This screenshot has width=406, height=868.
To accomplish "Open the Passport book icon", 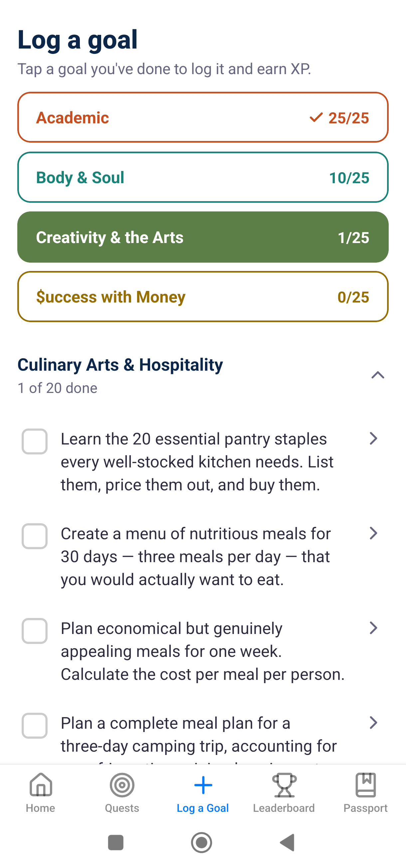I will [x=365, y=785].
